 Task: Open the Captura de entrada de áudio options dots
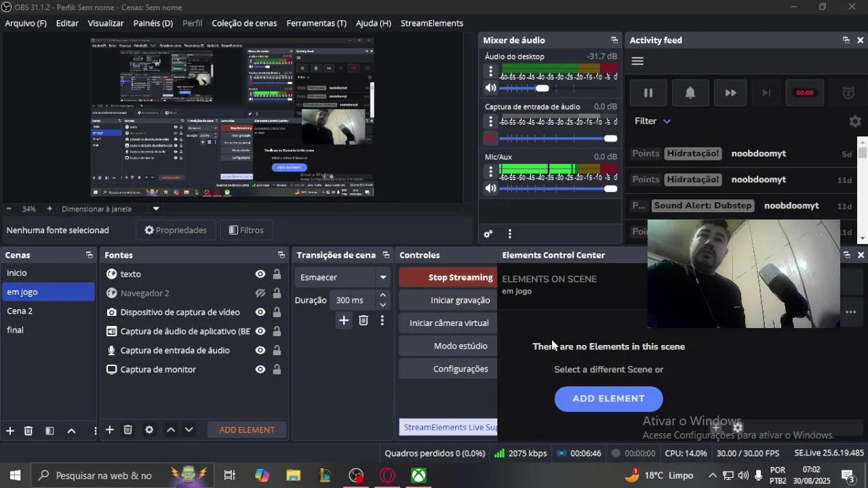point(490,121)
